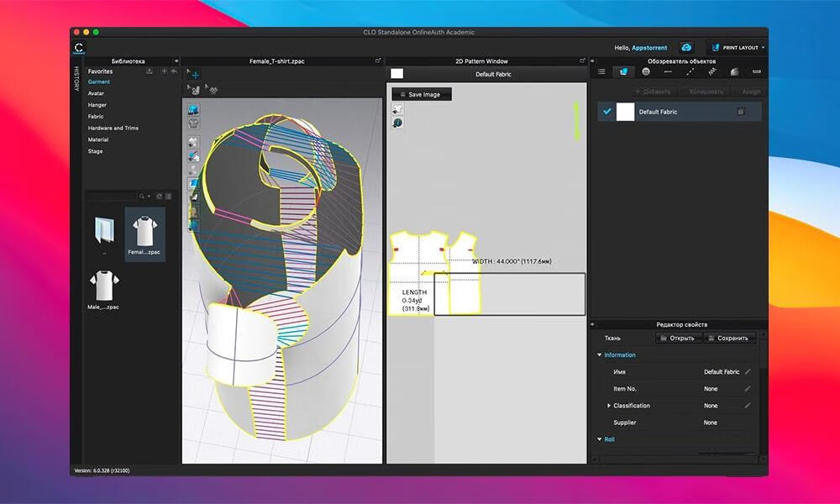840x504 pixels.
Task: Toggle the checkmark on Default Fabric
Action: point(607,112)
